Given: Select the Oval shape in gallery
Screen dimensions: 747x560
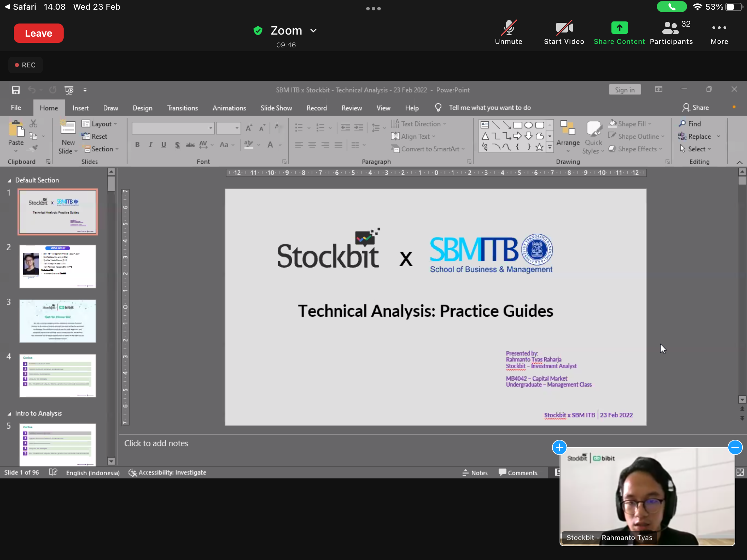Looking at the screenshot, I should 528,125.
